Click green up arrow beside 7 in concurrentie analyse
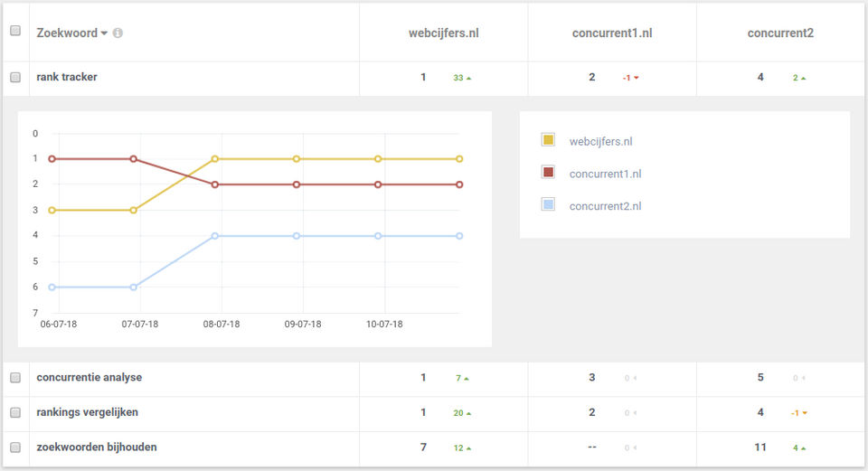 pyautogui.click(x=467, y=379)
